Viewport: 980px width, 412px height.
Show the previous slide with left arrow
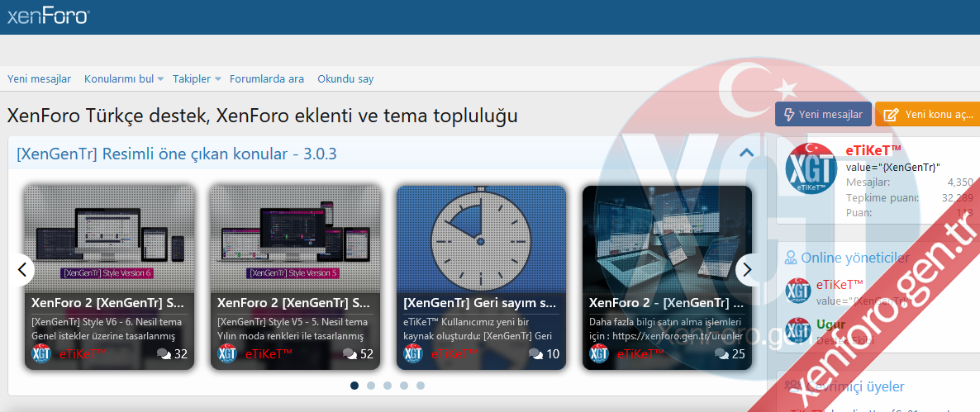(21, 269)
